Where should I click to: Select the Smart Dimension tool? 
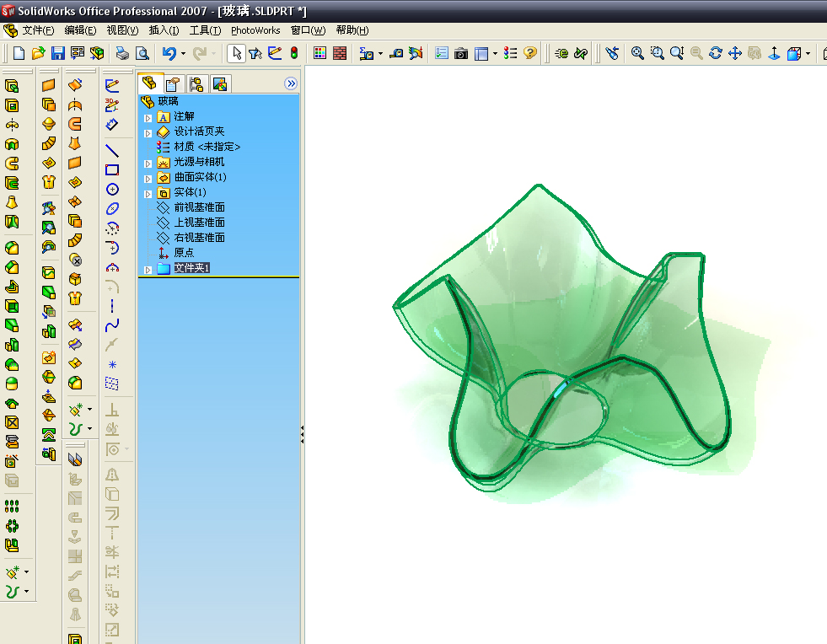click(x=112, y=125)
